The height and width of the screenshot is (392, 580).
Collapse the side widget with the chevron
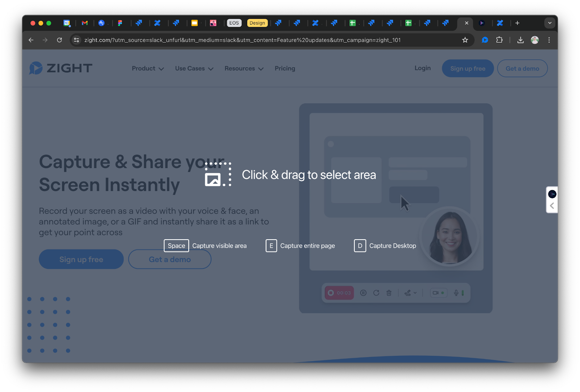552,206
